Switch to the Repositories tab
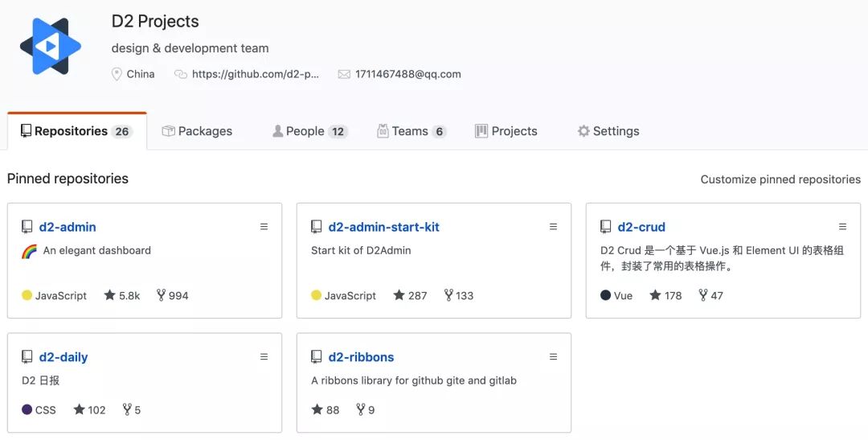 [x=77, y=131]
